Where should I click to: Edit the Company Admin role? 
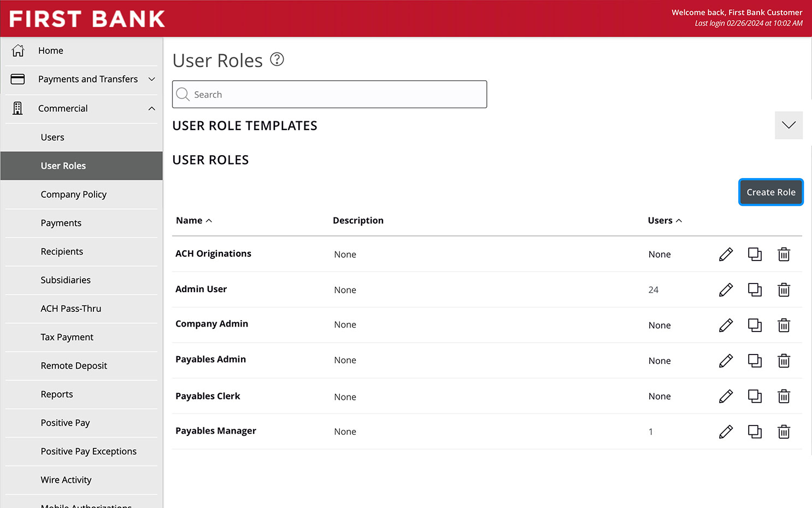[726, 326]
